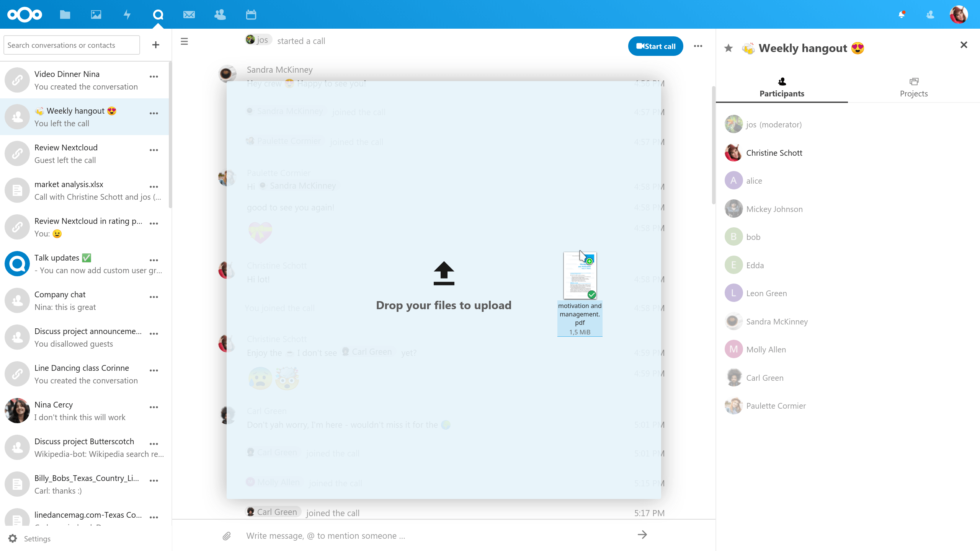Click the notifications bell icon
This screenshot has height=551, width=980.
point(902,15)
